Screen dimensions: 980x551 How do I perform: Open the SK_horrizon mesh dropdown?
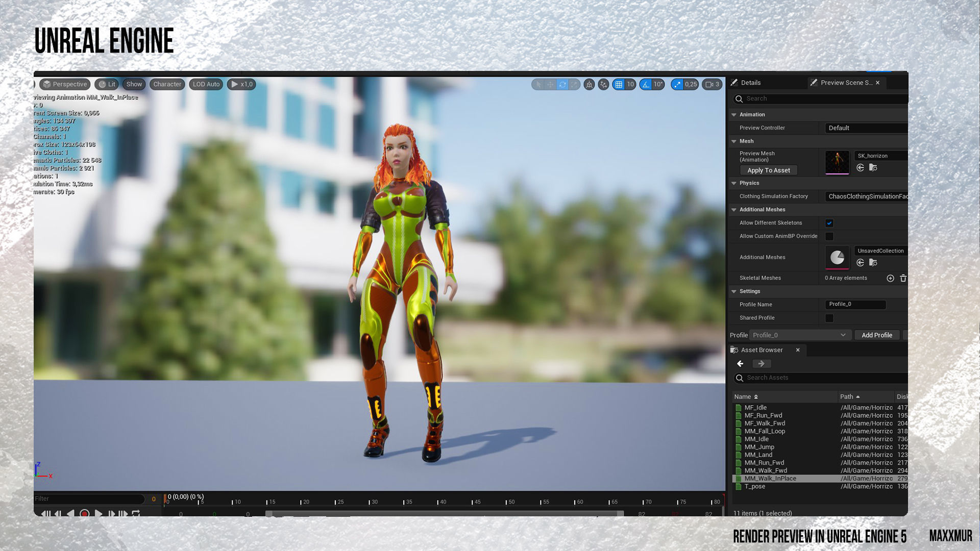pyautogui.click(x=881, y=156)
